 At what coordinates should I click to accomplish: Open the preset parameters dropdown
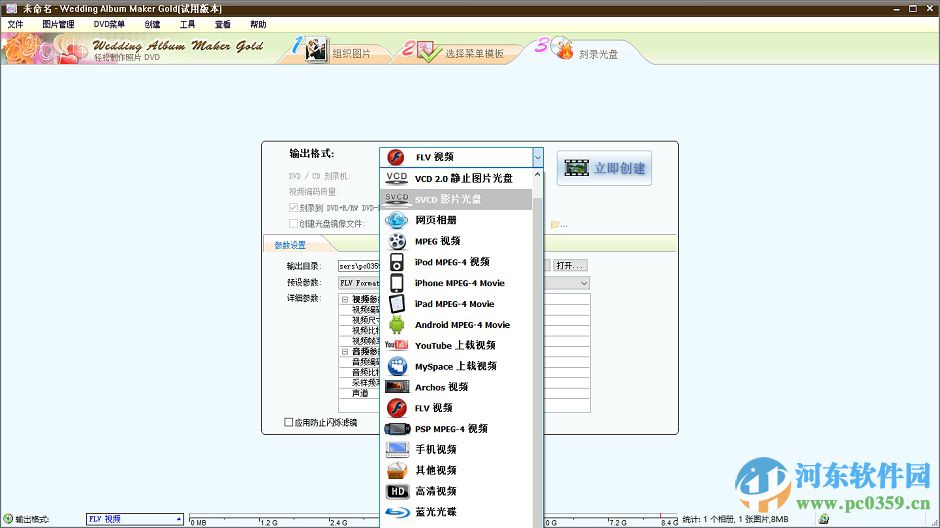tap(584, 283)
